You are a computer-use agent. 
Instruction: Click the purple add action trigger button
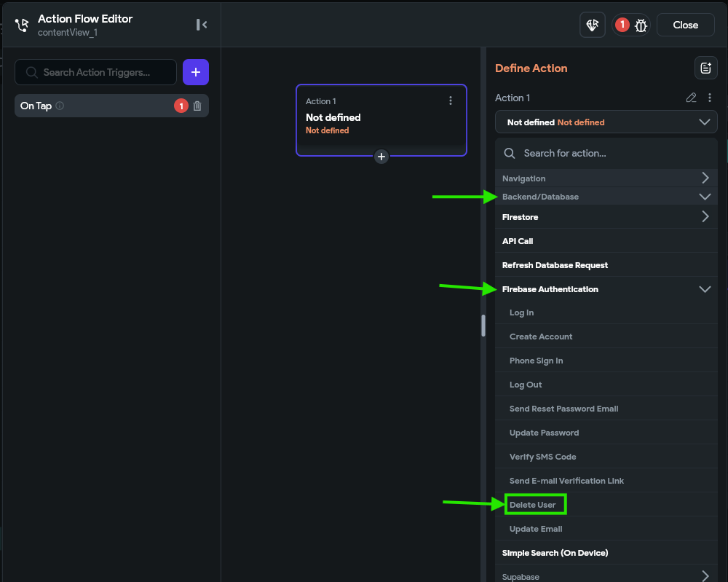point(195,72)
